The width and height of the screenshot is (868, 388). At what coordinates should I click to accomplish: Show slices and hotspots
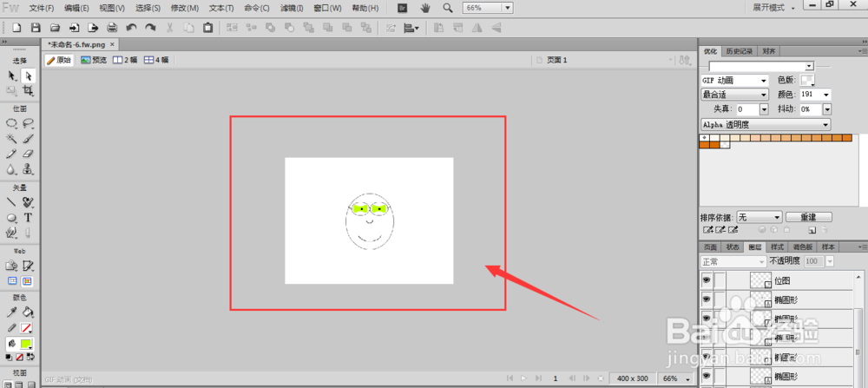pos(27,281)
